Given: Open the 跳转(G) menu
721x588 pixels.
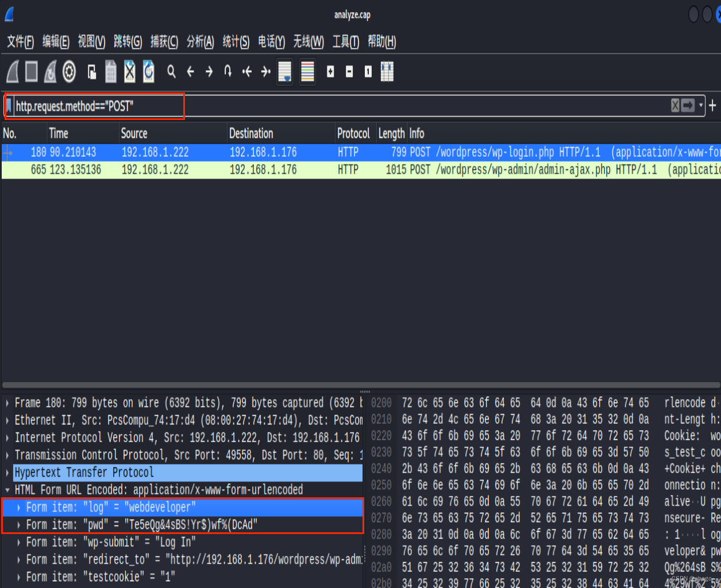Looking at the screenshot, I should 128,41.
